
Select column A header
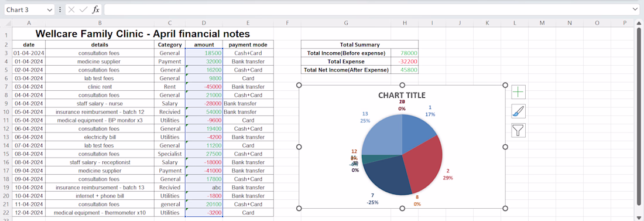pyautogui.click(x=29, y=23)
